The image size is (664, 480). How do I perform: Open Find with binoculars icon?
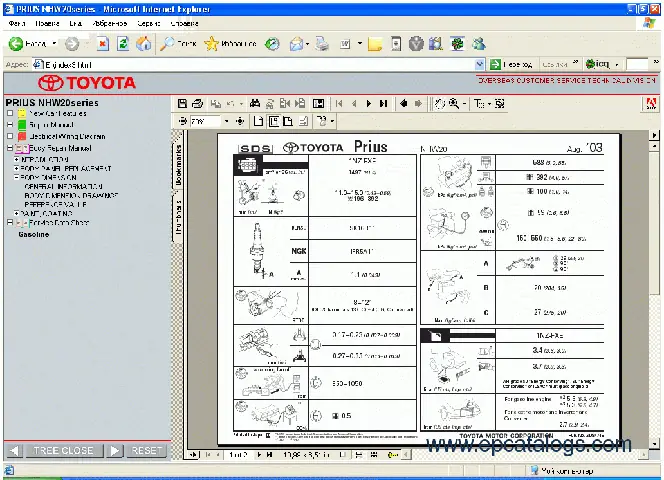point(255,103)
